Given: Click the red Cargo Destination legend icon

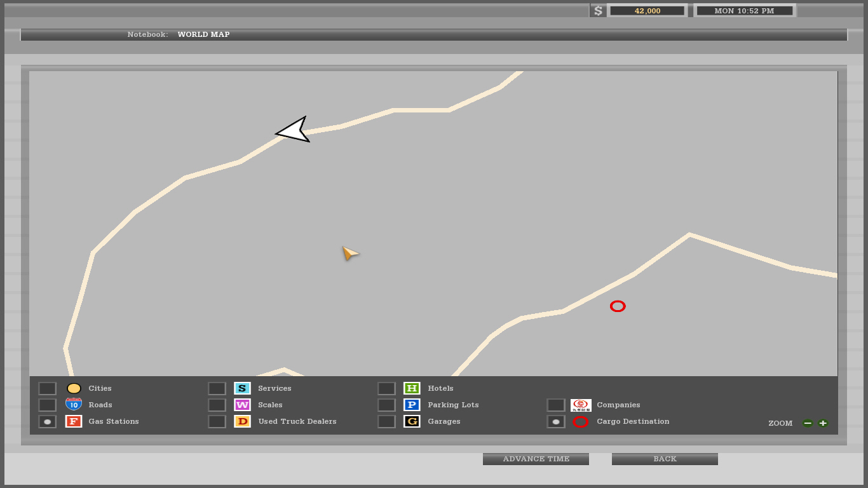Looking at the screenshot, I should coord(581,421).
